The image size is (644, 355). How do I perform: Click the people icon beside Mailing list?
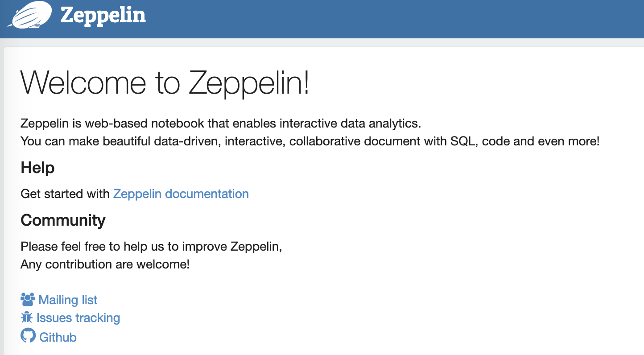(28, 299)
